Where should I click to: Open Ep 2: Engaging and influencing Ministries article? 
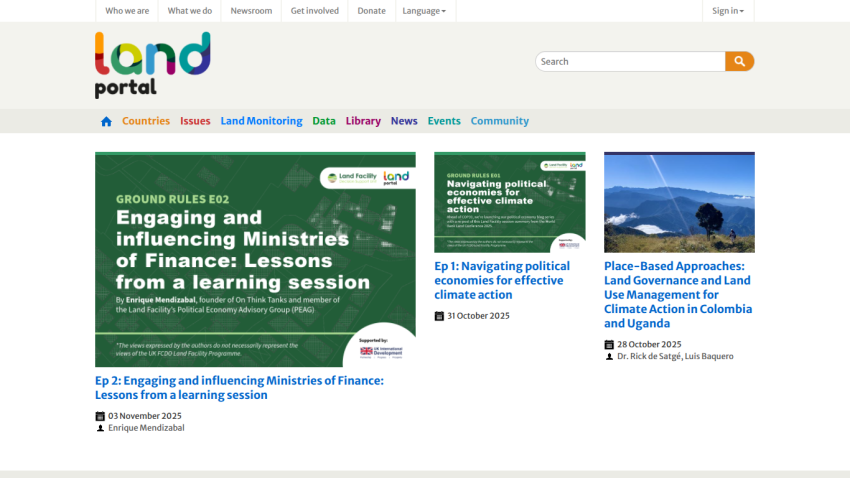point(239,387)
